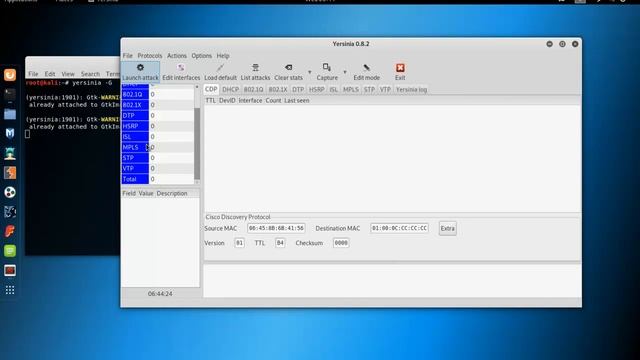Open Edit interfaces tool
Viewport: 640px width, 360px height.
click(x=181, y=72)
